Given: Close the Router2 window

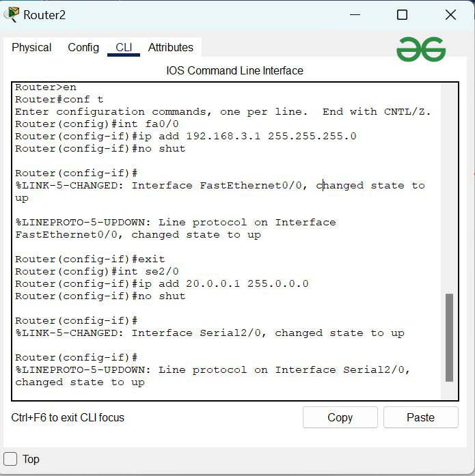Looking at the screenshot, I should (x=450, y=15).
